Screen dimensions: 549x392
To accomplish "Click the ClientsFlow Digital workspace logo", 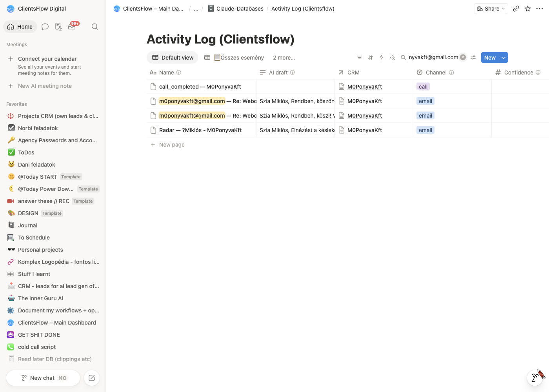I will click(11, 9).
